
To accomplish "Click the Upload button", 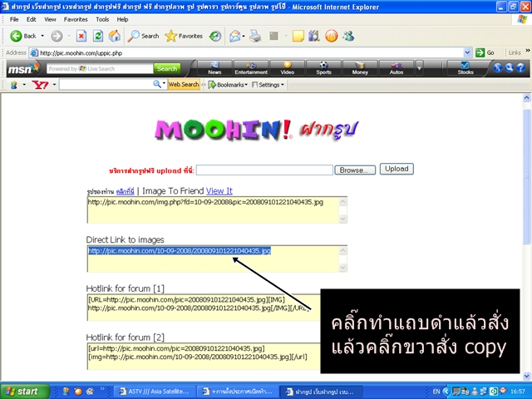I will (397, 169).
